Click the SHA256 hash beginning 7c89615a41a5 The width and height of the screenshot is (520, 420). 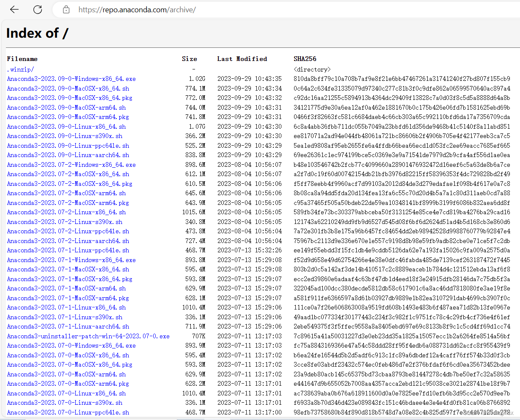402,336
